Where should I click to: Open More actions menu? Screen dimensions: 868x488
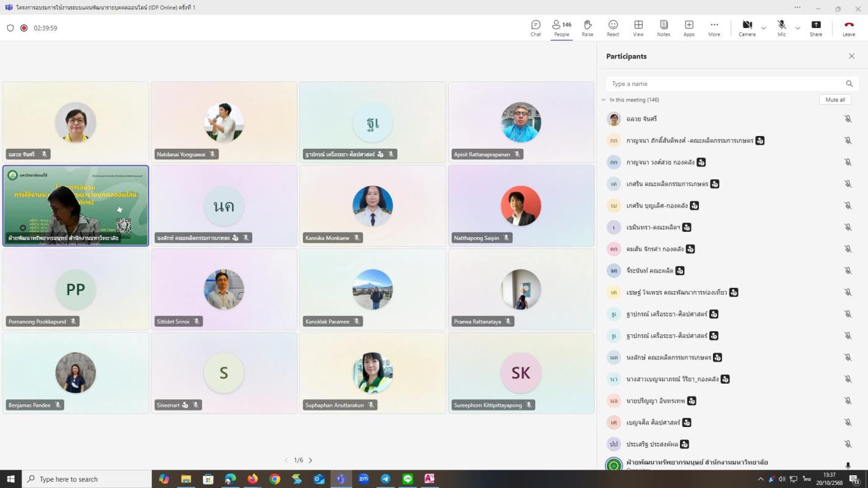714,28
